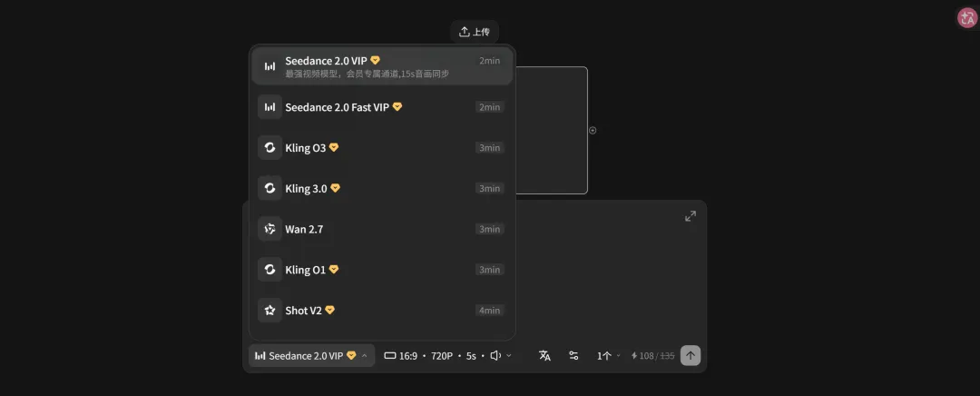This screenshot has height=396, width=980.
Task: Select Shot V2 model entry
Action: (382, 311)
